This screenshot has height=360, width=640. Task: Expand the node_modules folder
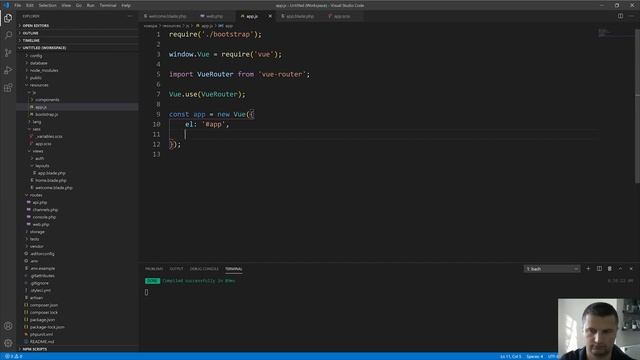44,71
